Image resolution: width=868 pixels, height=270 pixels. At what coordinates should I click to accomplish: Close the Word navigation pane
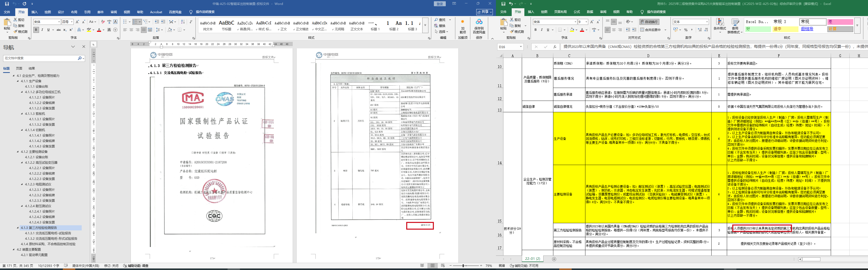point(84,47)
